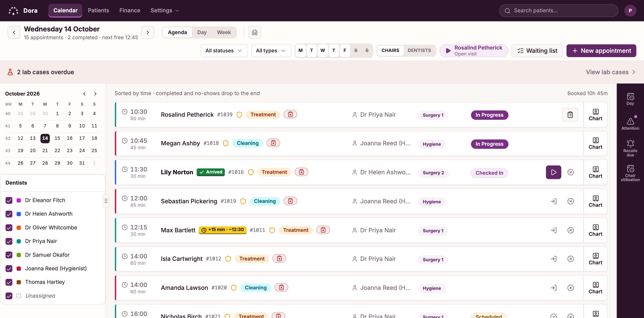Screen dimensions: 644x318
Task: Click New appointment button
Action: 601,51
